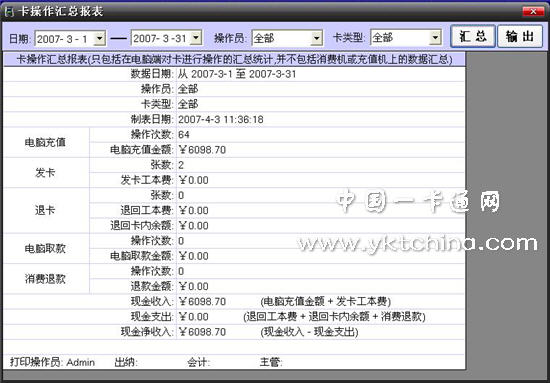550x383 pixels.
Task: Click the 现金净收入 value ¥6098.70
Action: click(x=202, y=331)
